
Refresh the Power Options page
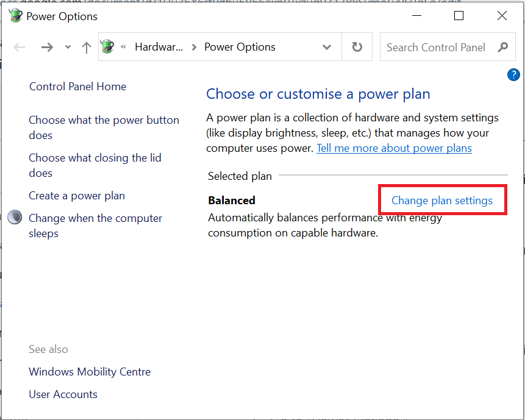(x=357, y=48)
